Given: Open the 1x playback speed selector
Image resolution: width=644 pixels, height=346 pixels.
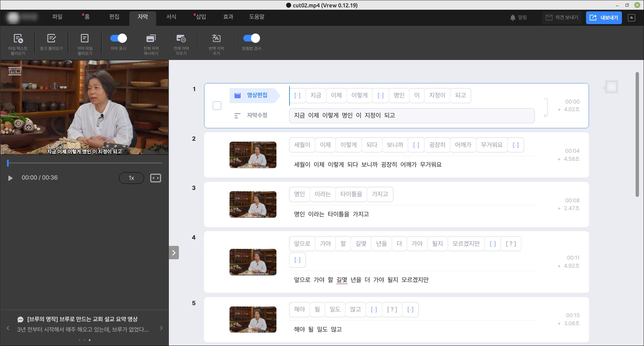Looking at the screenshot, I should pyautogui.click(x=131, y=178).
